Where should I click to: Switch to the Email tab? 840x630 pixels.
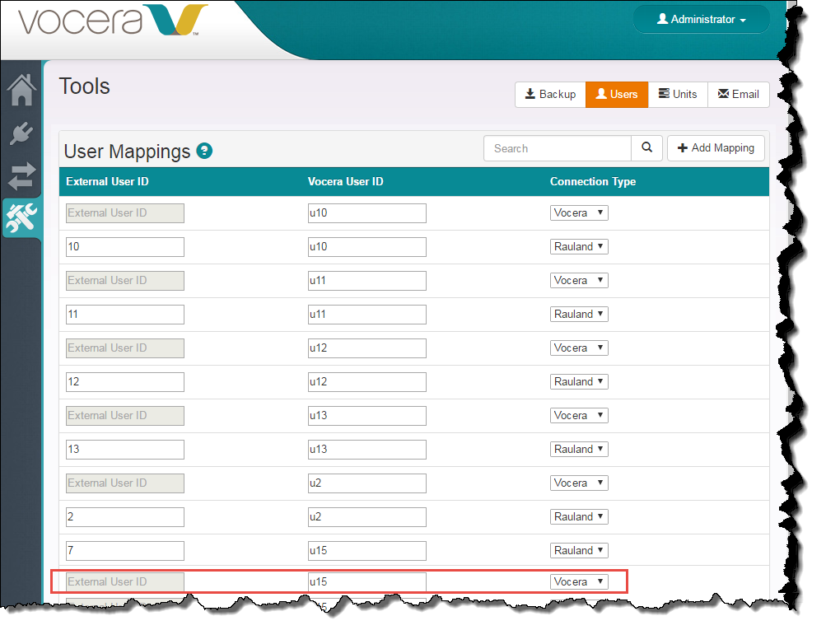coord(738,94)
